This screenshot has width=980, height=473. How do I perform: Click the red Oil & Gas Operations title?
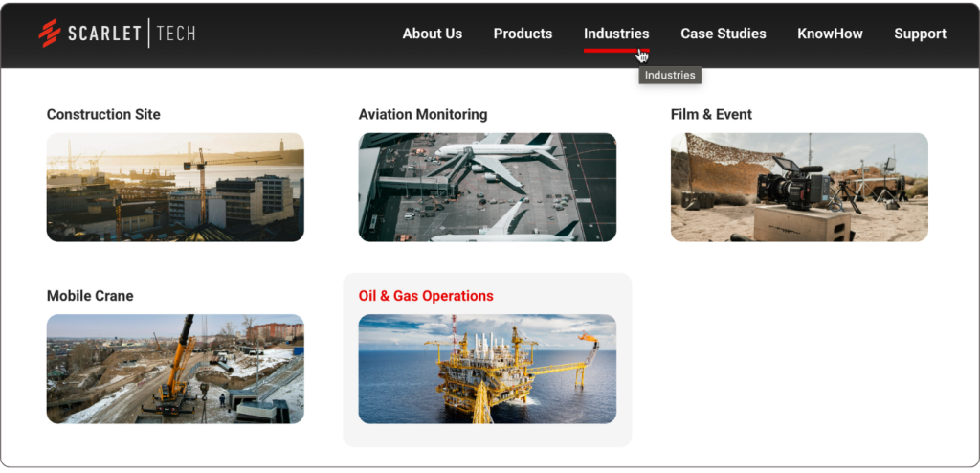coord(426,296)
